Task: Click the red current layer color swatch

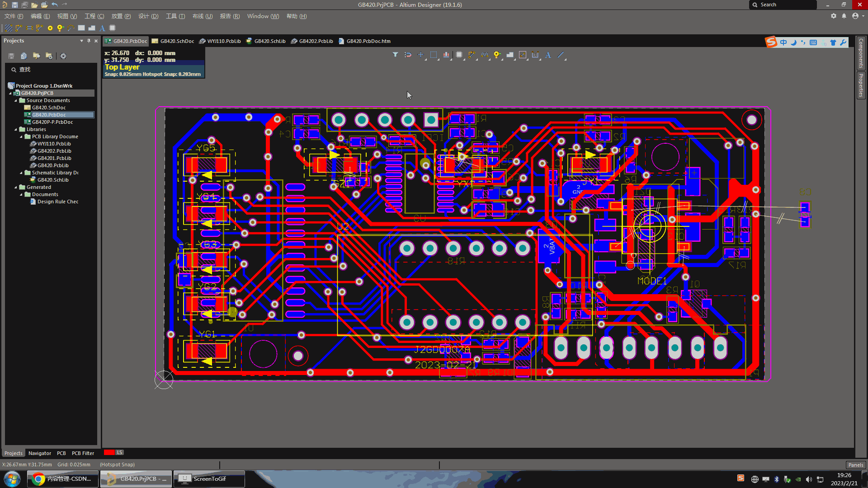Action: [109, 452]
